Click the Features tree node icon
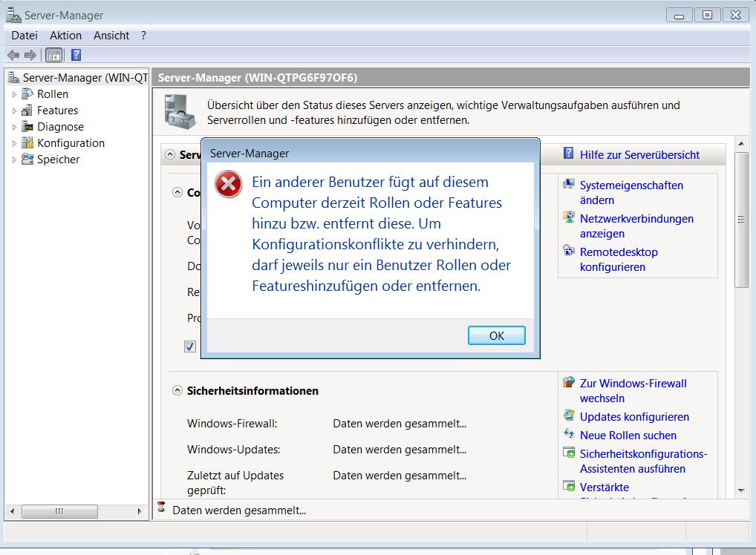Viewport: 756px width, 555px height. tap(27, 110)
